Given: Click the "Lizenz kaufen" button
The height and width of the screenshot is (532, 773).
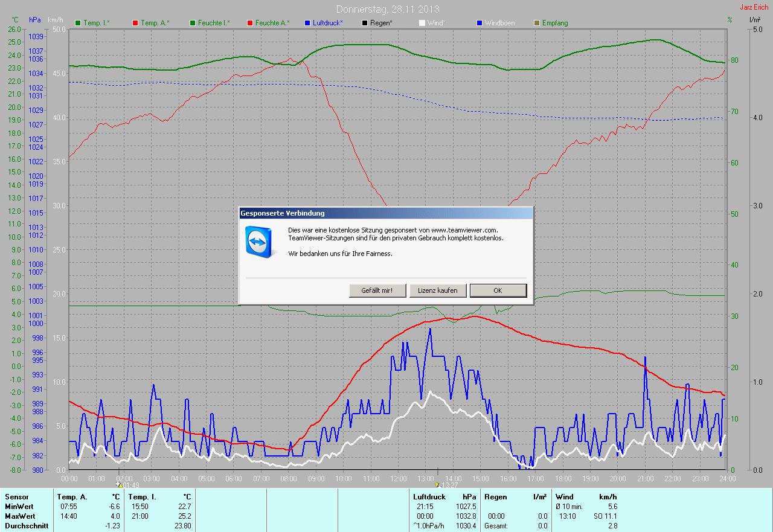Looking at the screenshot, I should pyautogui.click(x=438, y=290).
